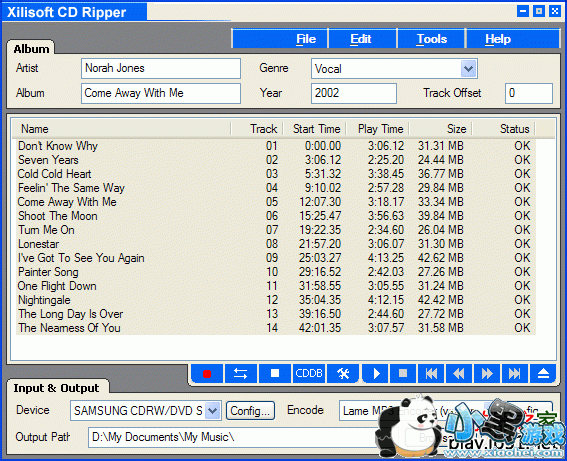Screen dimensions: 567x461
Task: Expand the Genre dropdown arrow
Action: pyautogui.click(x=469, y=68)
